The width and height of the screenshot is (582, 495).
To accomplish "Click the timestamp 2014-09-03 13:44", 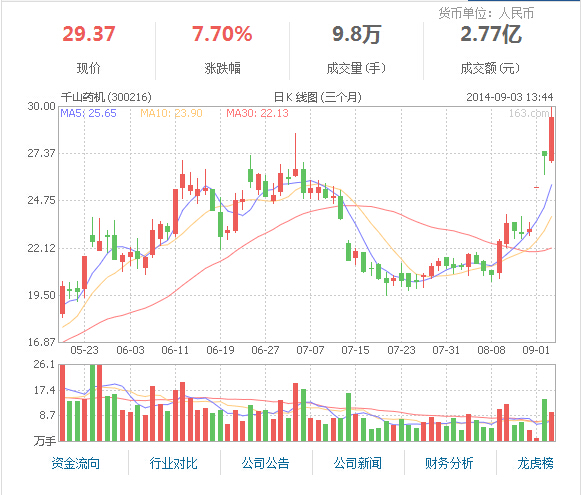I will pyautogui.click(x=510, y=97).
